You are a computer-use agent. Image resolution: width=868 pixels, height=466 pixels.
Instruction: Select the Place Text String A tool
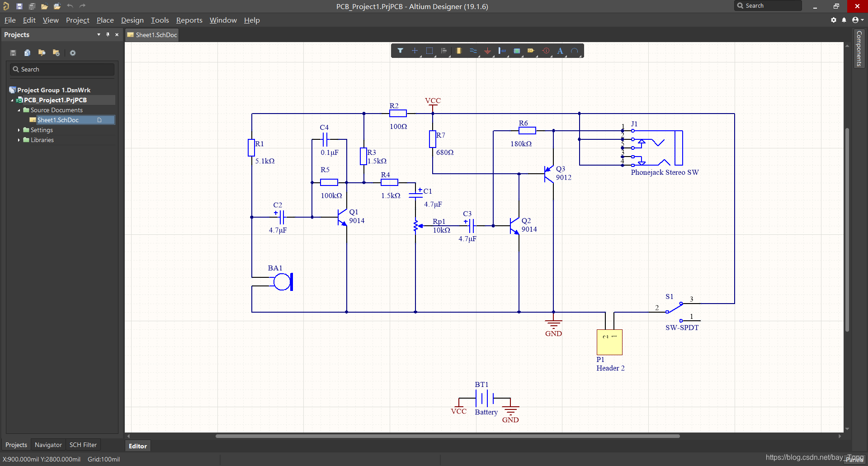click(x=560, y=51)
